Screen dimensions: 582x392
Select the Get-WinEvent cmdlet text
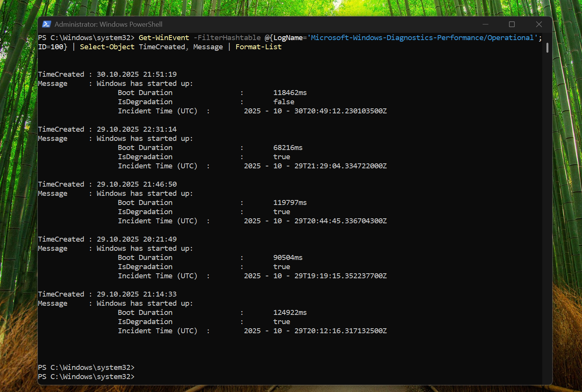tap(164, 37)
